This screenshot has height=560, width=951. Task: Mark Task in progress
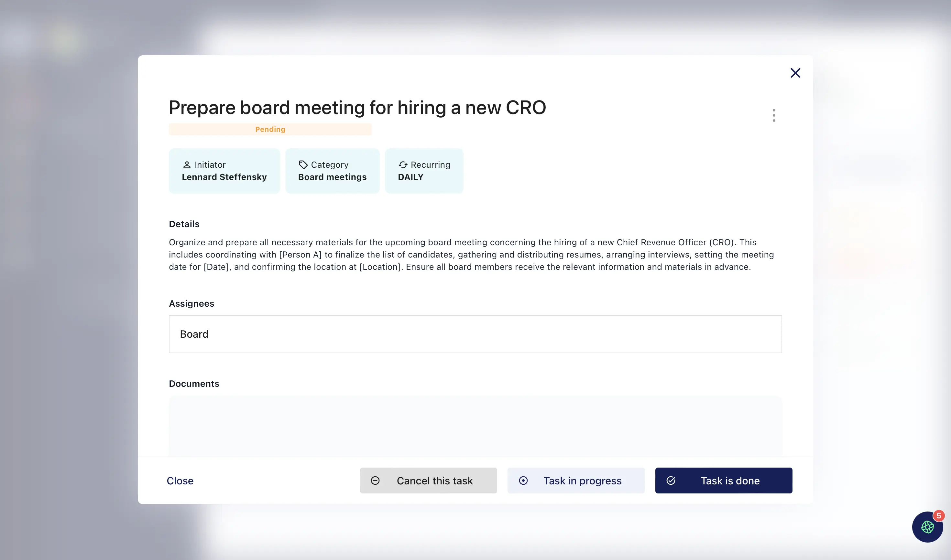pyautogui.click(x=576, y=481)
